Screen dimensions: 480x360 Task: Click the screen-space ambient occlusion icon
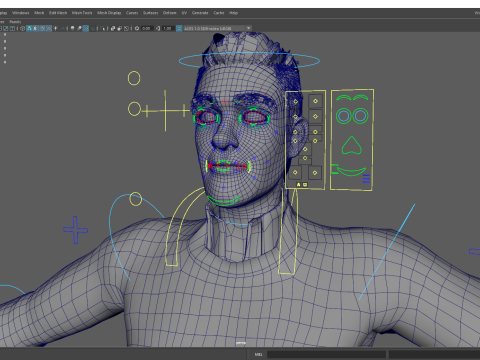coord(72,28)
